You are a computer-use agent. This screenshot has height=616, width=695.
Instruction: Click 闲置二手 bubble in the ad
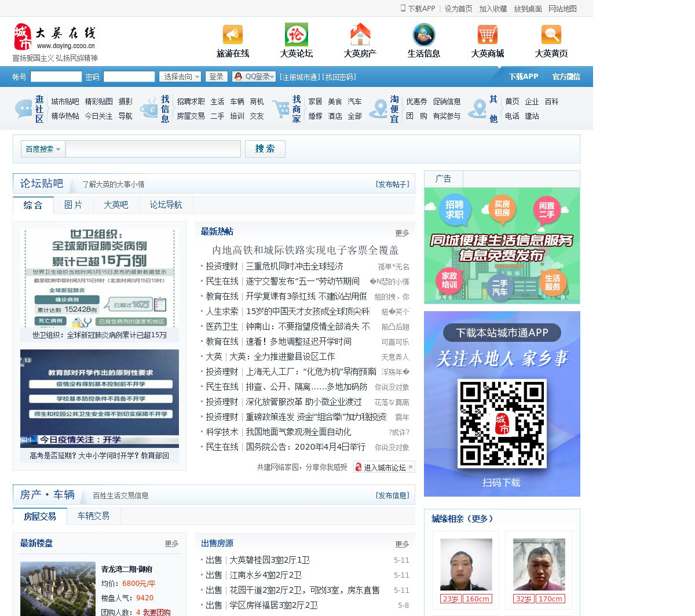[x=547, y=210]
